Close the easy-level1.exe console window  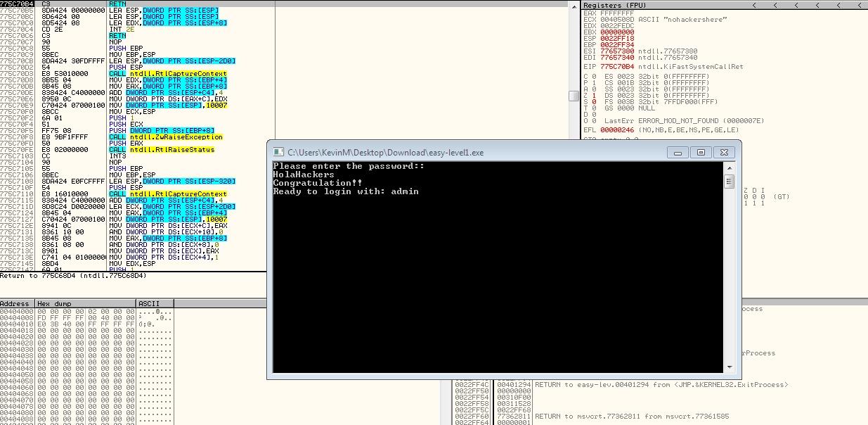[x=724, y=152]
